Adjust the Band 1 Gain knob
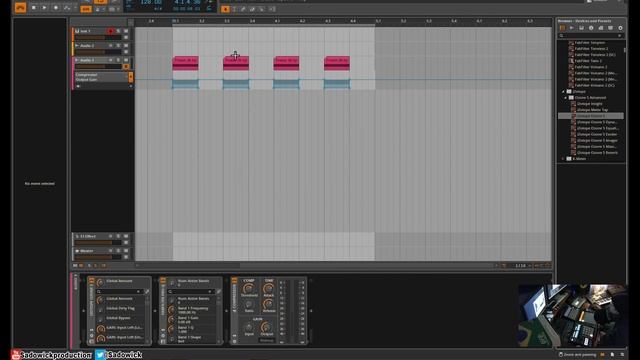 (x=171, y=320)
